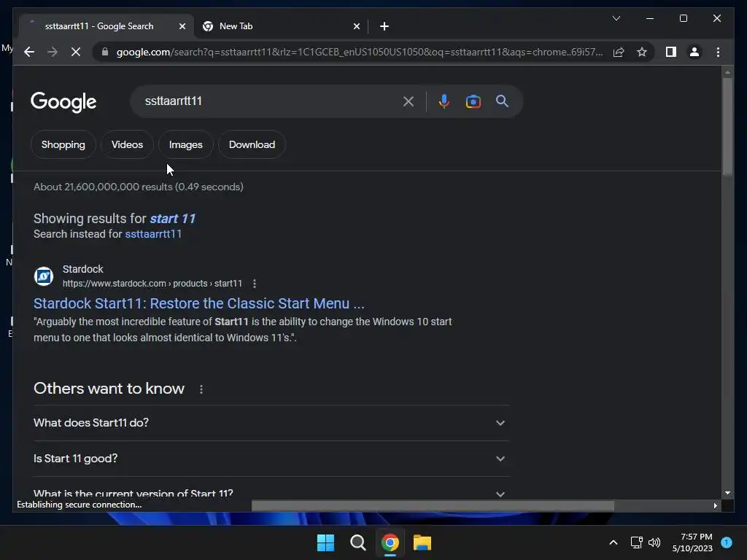Close the Google Search tab

[182, 26]
